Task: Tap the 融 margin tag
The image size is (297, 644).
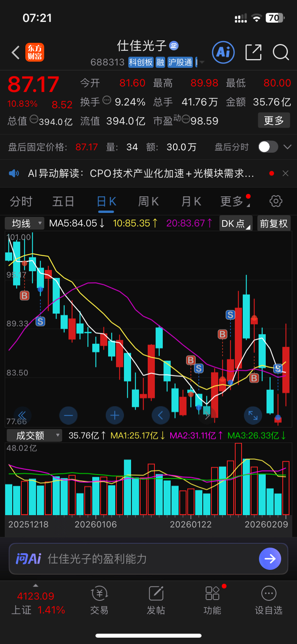Action: [x=160, y=62]
